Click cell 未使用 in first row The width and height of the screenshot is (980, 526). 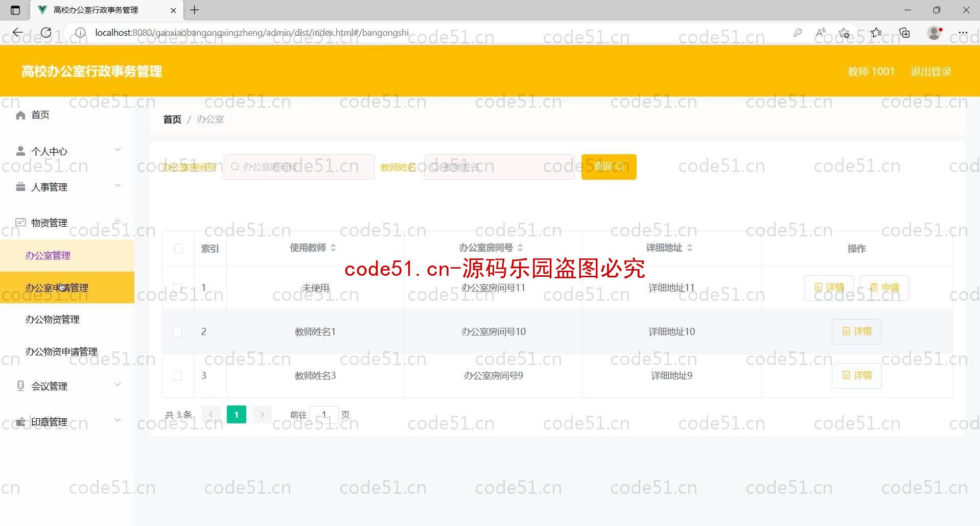[315, 288]
